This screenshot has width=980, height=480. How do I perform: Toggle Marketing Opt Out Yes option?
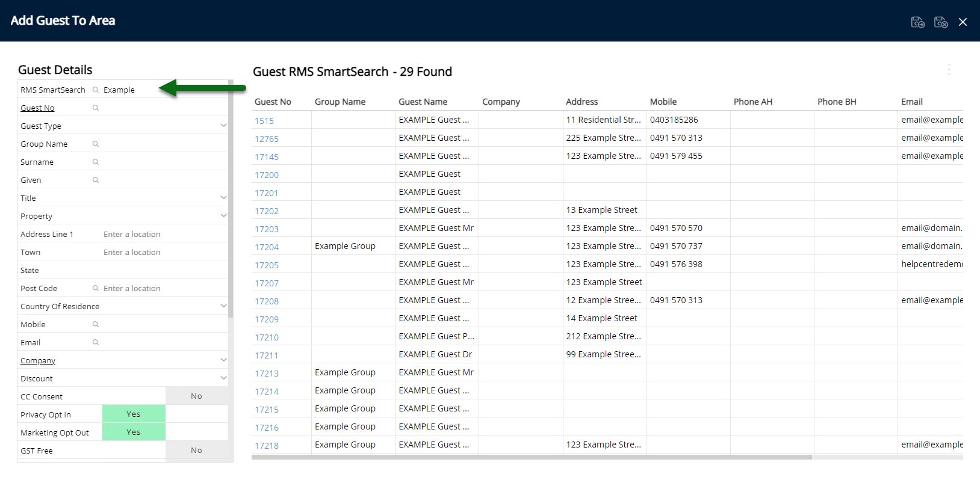[x=134, y=432]
